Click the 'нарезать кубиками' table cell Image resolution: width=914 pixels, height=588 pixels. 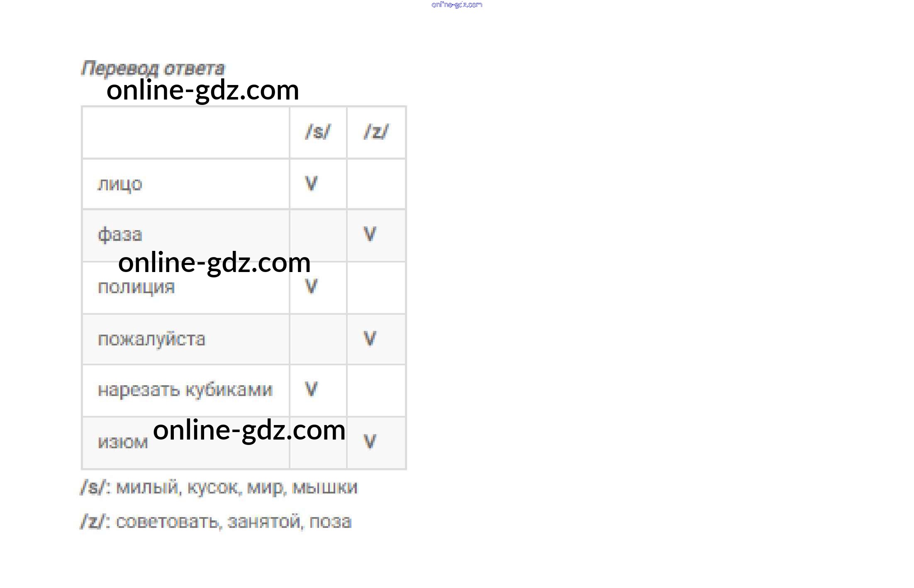pos(185,390)
